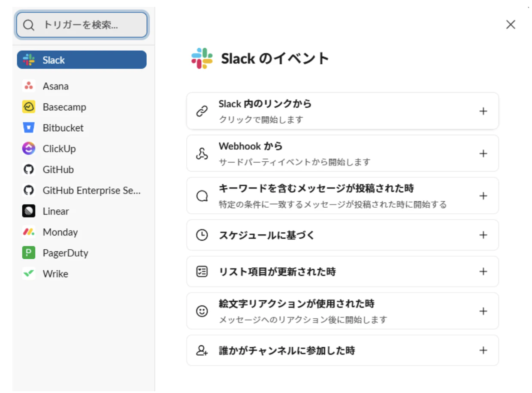The width and height of the screenshot is (532, 393).
Task: Click the 誰かがチャンネルに参加した時 title
Action: tap(287, 351)
